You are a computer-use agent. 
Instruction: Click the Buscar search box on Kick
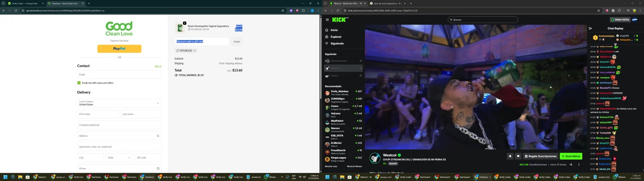coord(483,20)
